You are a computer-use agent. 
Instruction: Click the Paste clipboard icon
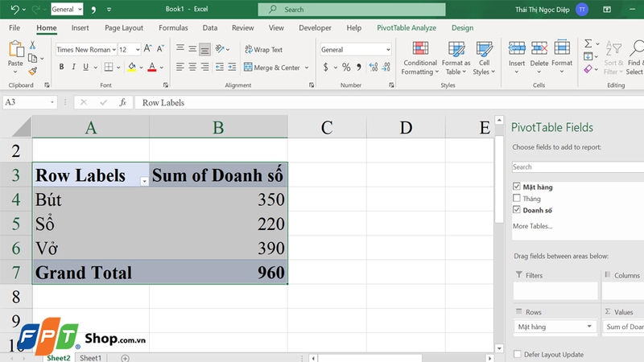pos(15,49)
